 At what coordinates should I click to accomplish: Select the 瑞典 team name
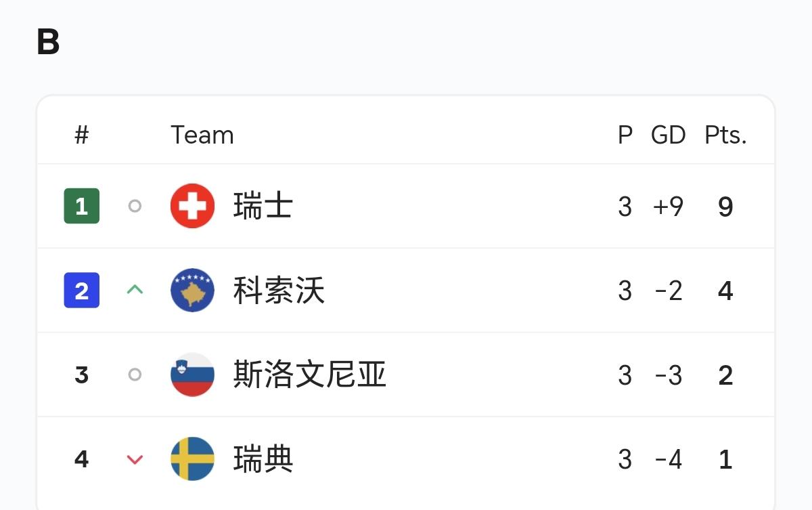(263, 459)
